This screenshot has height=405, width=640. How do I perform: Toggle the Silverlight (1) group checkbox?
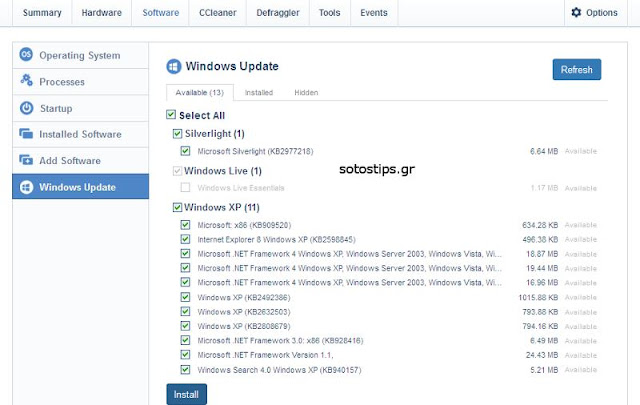177,134
